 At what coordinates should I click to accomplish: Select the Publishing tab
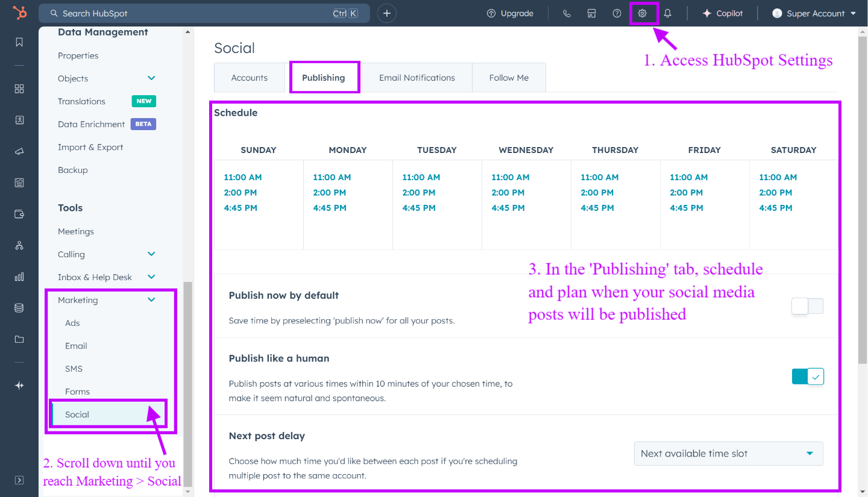324,78
